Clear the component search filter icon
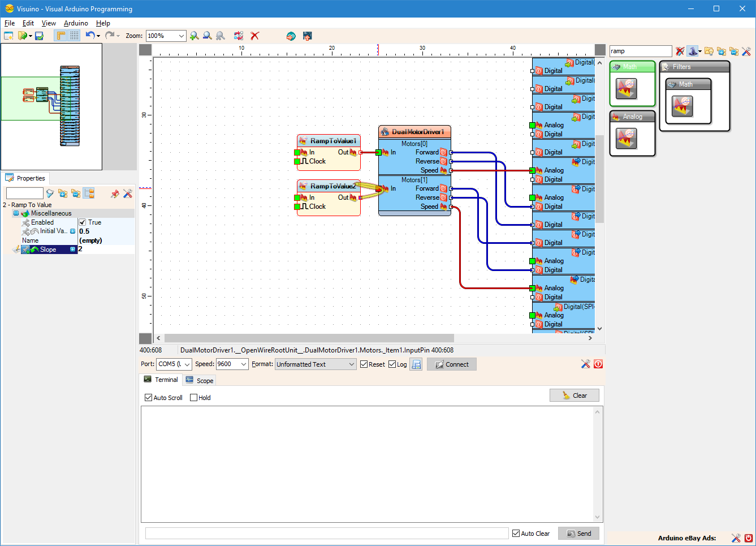 [x=680, y=51]
